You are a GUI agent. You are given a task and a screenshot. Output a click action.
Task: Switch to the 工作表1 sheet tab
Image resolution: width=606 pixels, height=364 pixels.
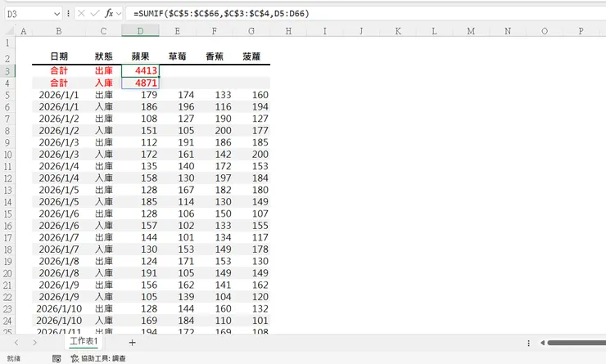coord(84,341)
